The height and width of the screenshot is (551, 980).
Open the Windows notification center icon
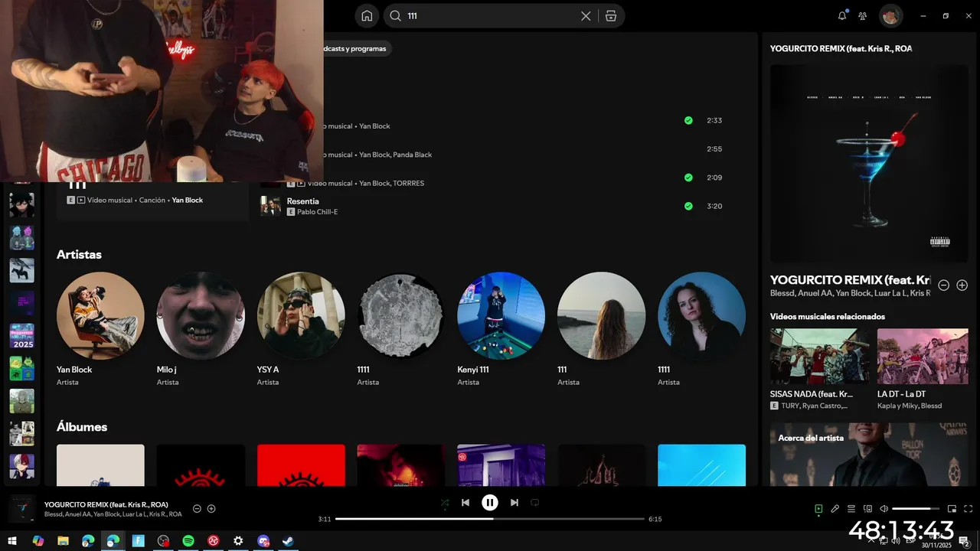tap(964, 541)
